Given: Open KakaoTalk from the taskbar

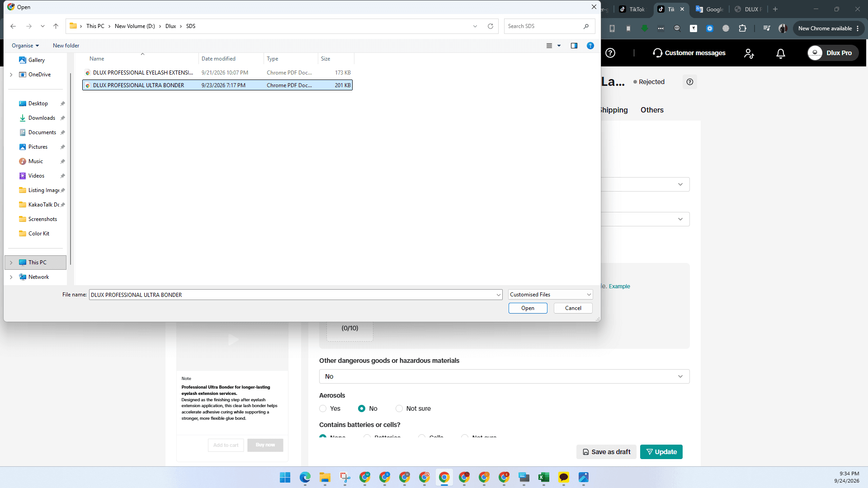Looking at the screenshot, I should point(563,477).
